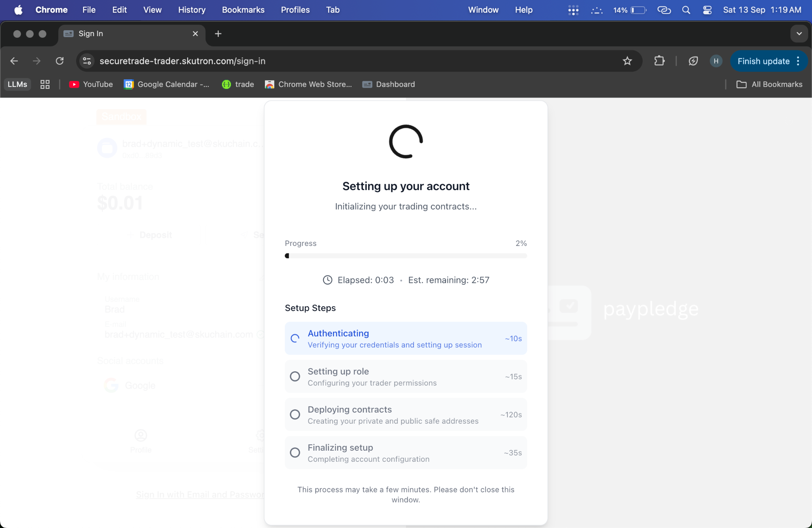Screen dimensions: 812x528
Task: Select the Finalizing setup step circle
Action: 295,453
